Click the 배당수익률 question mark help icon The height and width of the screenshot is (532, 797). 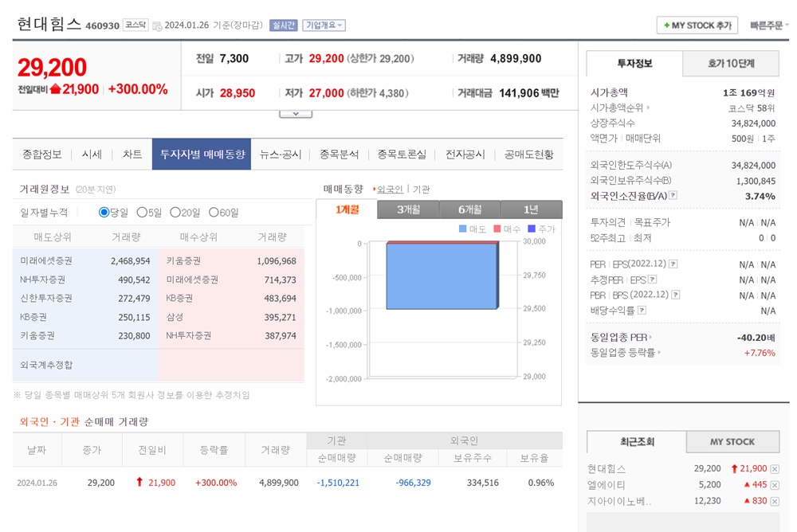pyautogui.click(x=642, y=311)
